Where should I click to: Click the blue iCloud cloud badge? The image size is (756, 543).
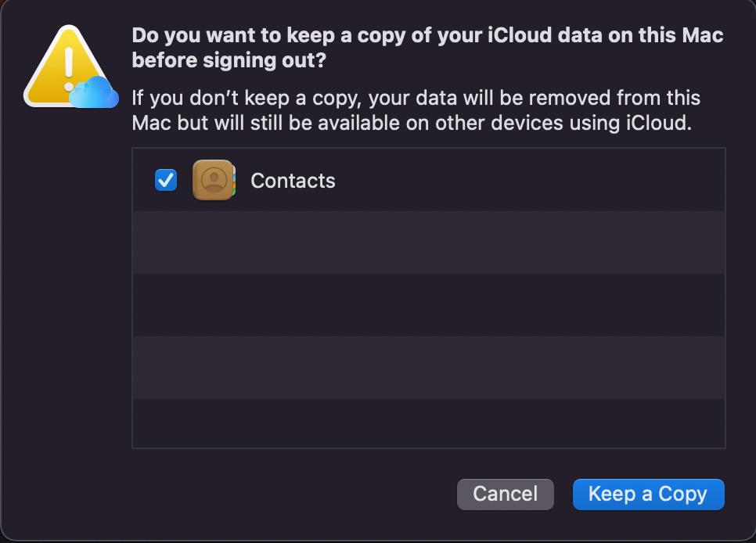coord(95,94)
